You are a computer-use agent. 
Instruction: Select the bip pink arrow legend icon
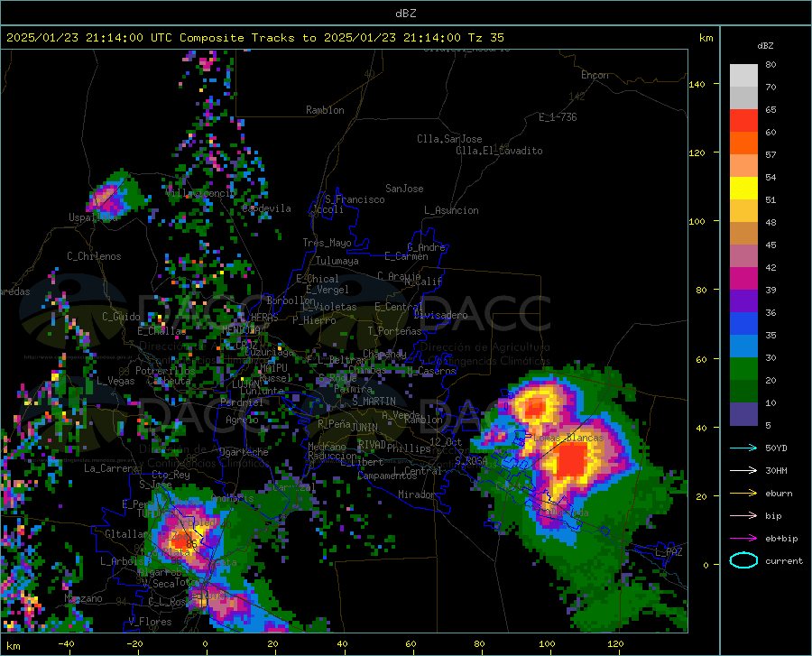(743, 516)
